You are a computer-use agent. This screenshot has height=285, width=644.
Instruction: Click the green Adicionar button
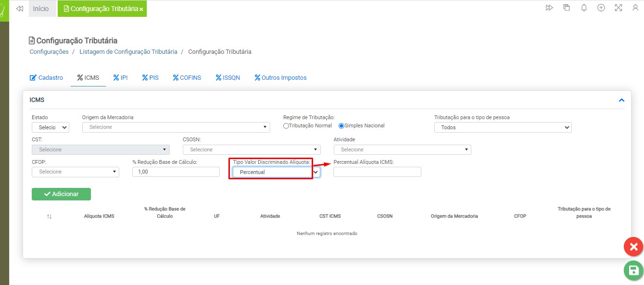(61, 194)
